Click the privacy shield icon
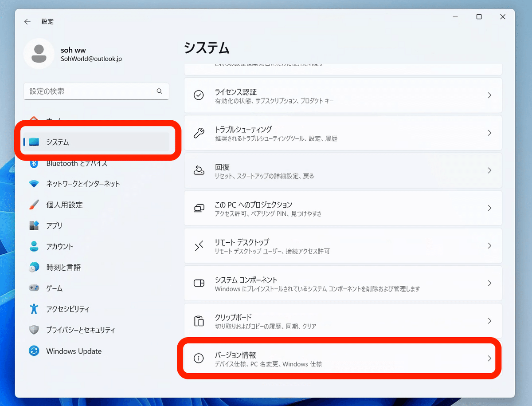Image resolution: width=532 pixels, height=406 pixels. point(34,330)
